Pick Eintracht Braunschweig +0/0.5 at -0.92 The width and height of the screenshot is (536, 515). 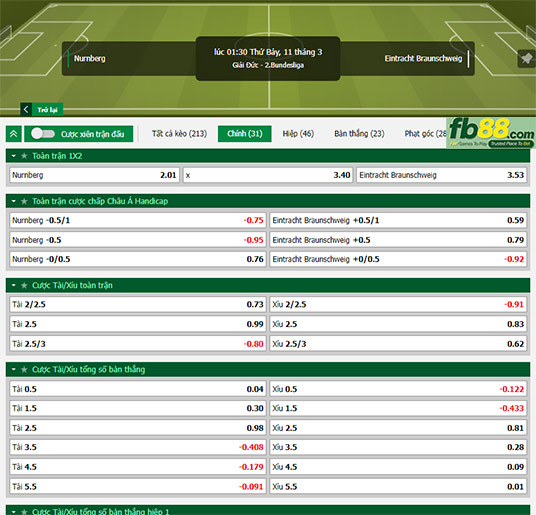[x=398, y=259]
